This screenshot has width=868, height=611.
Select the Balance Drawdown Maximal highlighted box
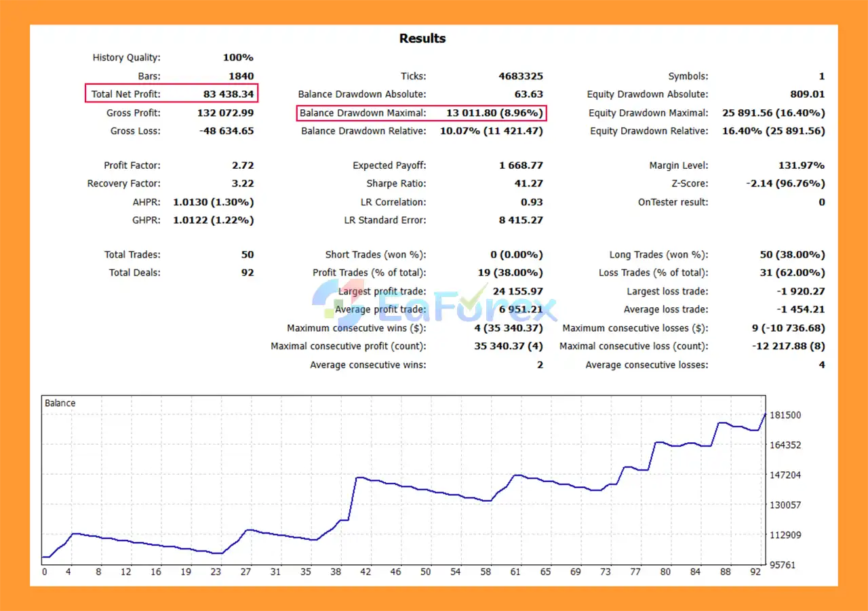(x=421, y=113)
